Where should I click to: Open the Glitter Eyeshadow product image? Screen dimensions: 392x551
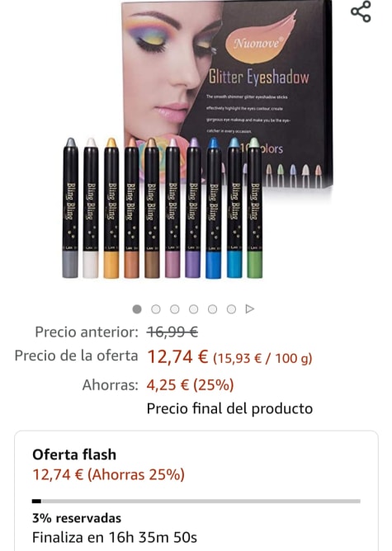coord(197,140)
